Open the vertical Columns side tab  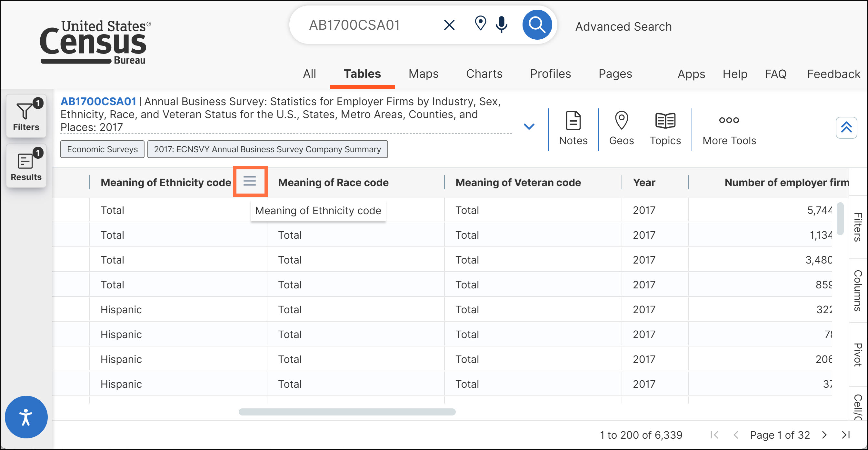pos(858,291)
